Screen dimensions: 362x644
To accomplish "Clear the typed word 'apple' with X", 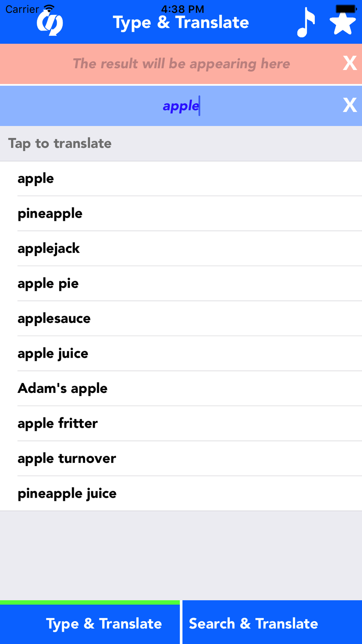I will (x=350, y=105).
